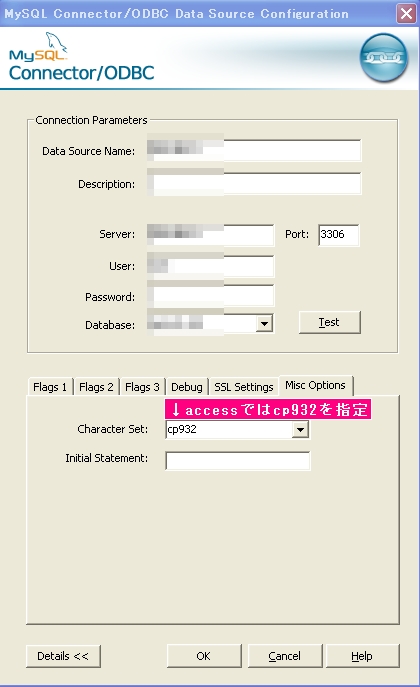Click the MySQL dolphin logo
The width and height of the screenshot is (420, 687).
click(x=38, y=47)
